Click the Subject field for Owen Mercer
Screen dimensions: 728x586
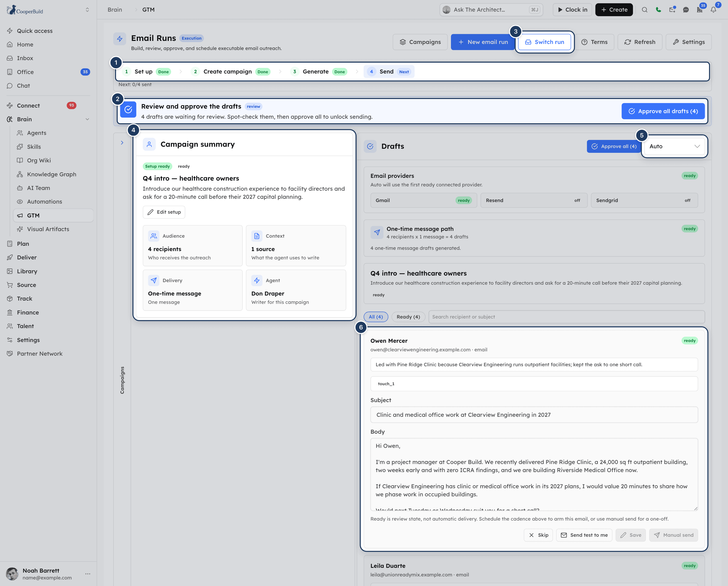click(534, 414)
